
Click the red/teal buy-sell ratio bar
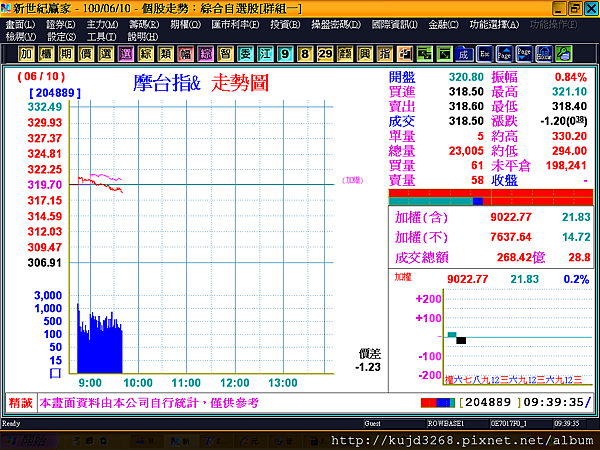click(x=491, y=197)
